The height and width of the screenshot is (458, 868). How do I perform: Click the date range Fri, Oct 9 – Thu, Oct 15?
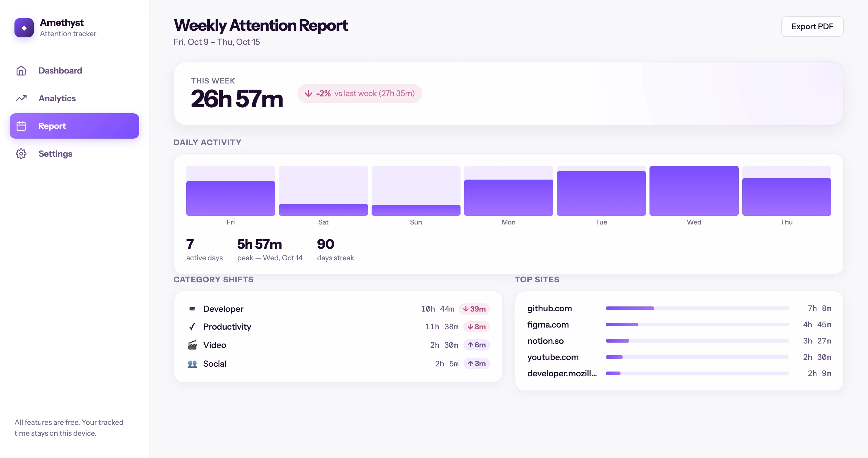217,42
